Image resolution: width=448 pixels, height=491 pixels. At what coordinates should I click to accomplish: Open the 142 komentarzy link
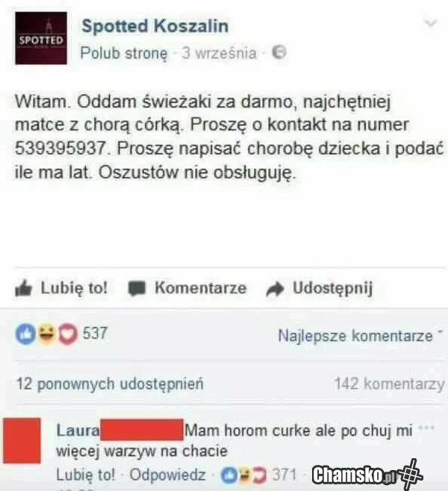click(390, 384)
